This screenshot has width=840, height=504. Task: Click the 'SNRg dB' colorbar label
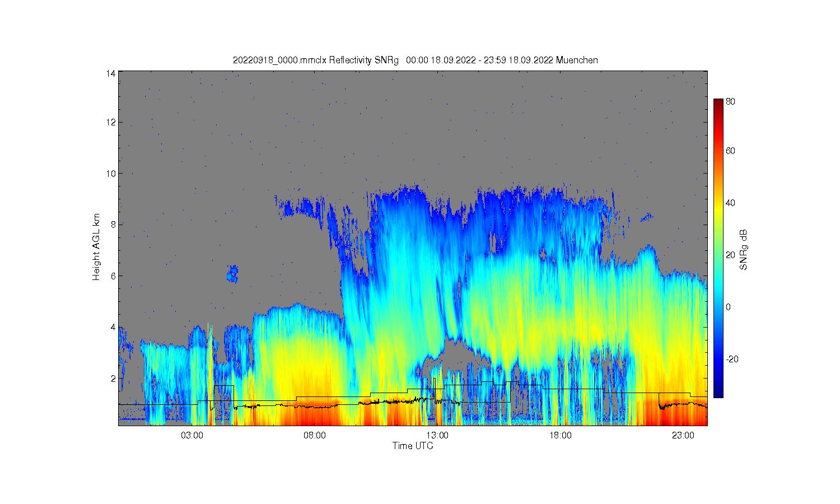pos(744,250)
